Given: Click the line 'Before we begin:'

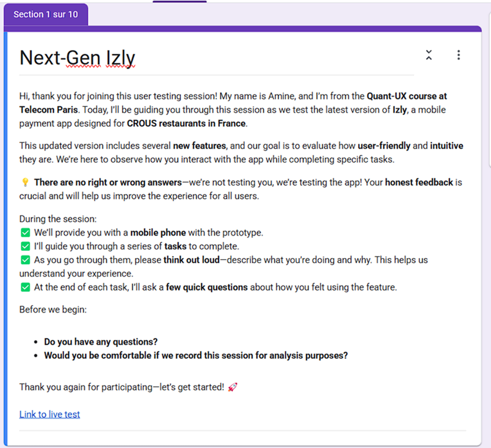Looking at the screenshot, I should coord(53,310).
